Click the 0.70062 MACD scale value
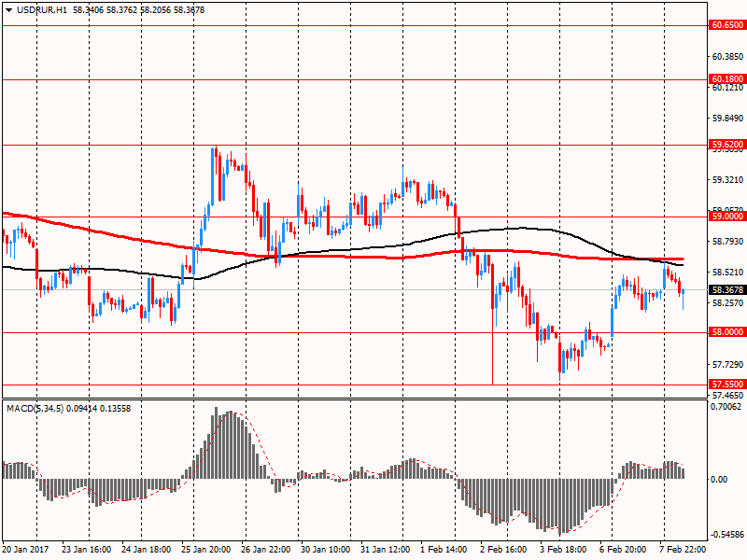The height and width of the screenshot is (560, 747). (x=726, y=407)
